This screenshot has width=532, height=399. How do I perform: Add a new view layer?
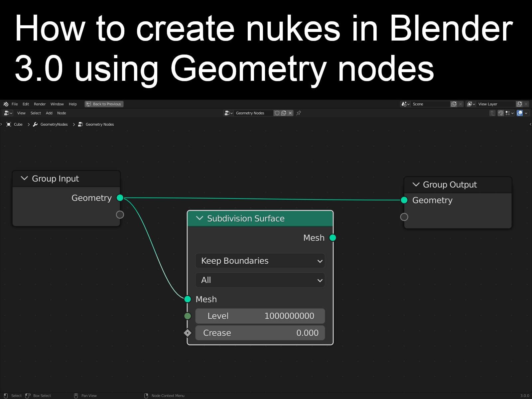[x=519, y=104]
